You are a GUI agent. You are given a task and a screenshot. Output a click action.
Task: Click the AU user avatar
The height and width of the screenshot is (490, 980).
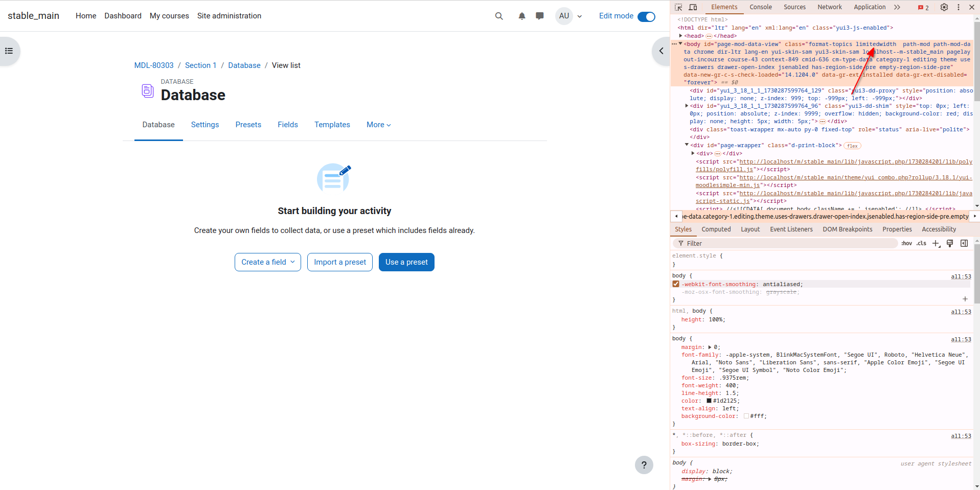pyautogui.click(x=564, y=16)
